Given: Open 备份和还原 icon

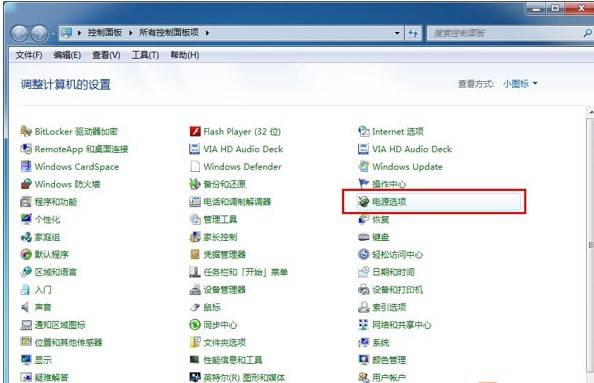Looking at the screenshot, I should [195, 184].
